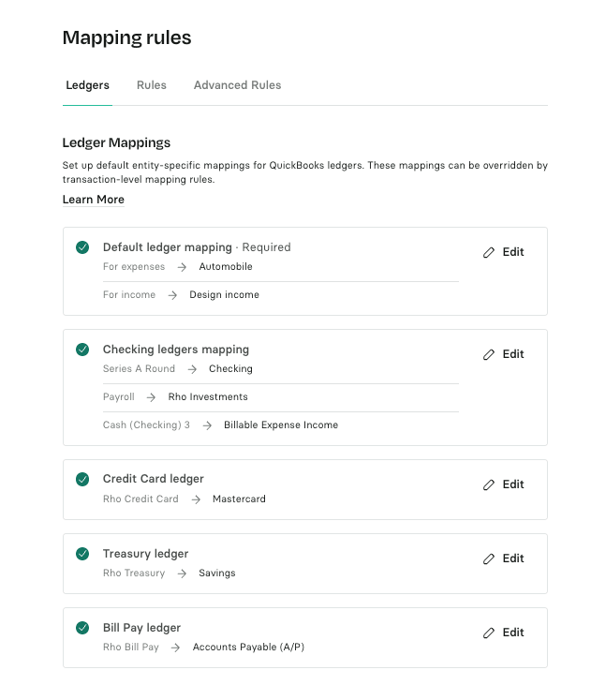This screenshot has width=606, height=700.
Task: Select the Ledgers tab
Action: pyautogui.click(x=87, y=85)
